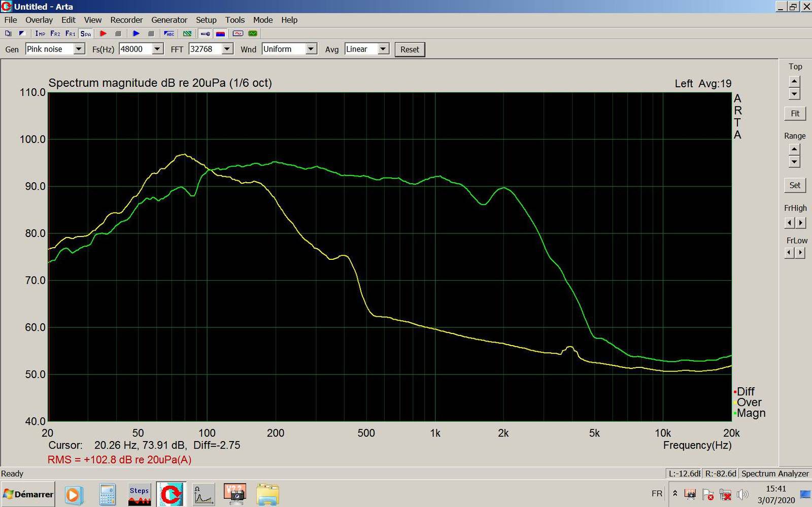Click the system tray volume speaker icon

point(742,494)
